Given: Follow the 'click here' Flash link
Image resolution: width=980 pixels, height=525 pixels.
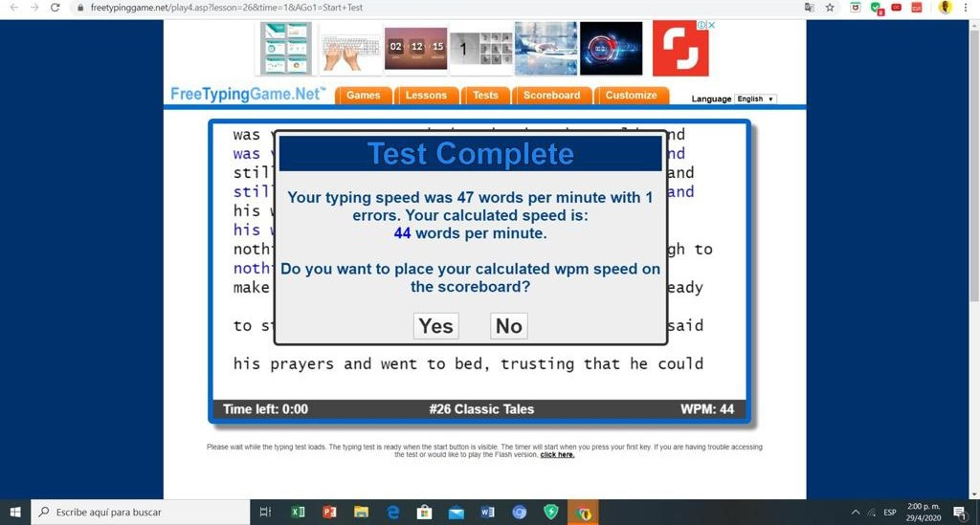Looking at the screenshot, I should tap(557, 454).
